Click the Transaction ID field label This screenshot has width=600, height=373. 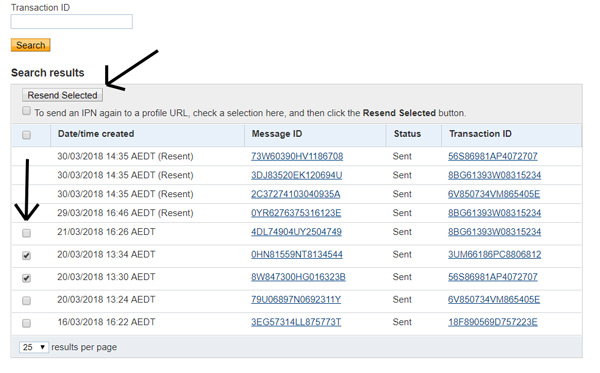[x=41, y=8]
